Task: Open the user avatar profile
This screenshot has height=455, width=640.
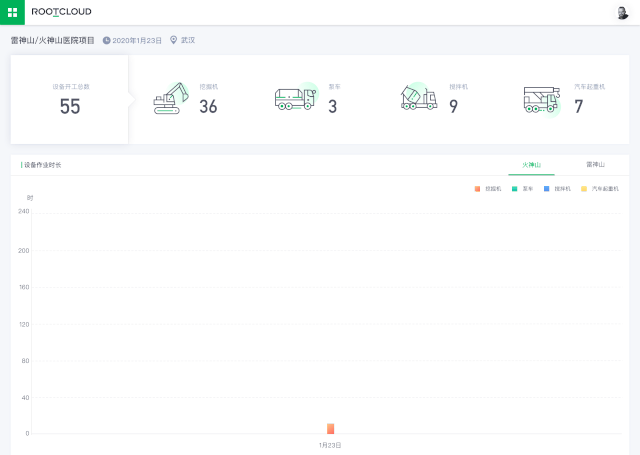Action: click(x=622, y=12)
